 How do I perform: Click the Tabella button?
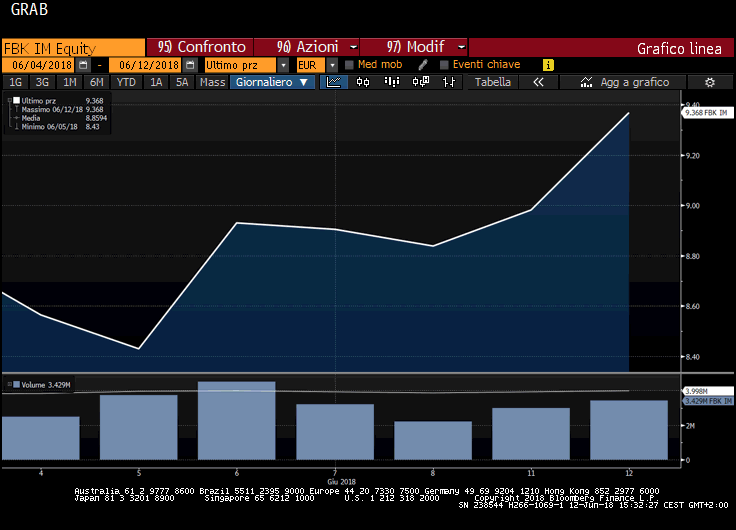492,82
